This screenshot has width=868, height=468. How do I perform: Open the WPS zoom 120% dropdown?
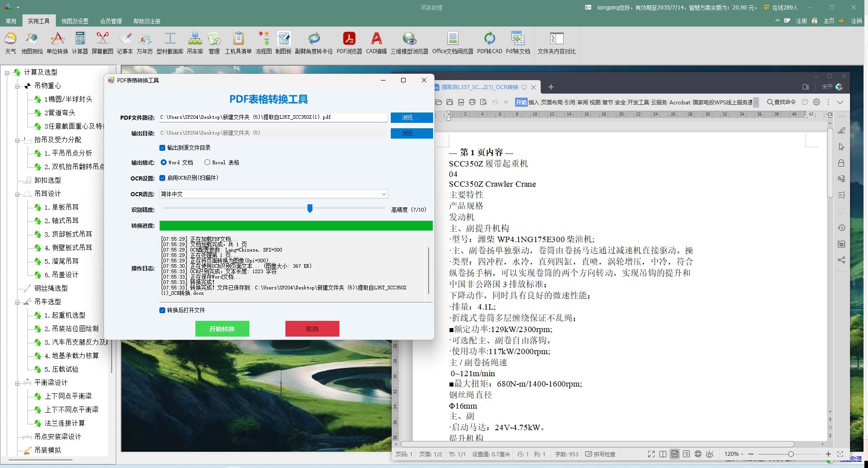pos(734,454)
